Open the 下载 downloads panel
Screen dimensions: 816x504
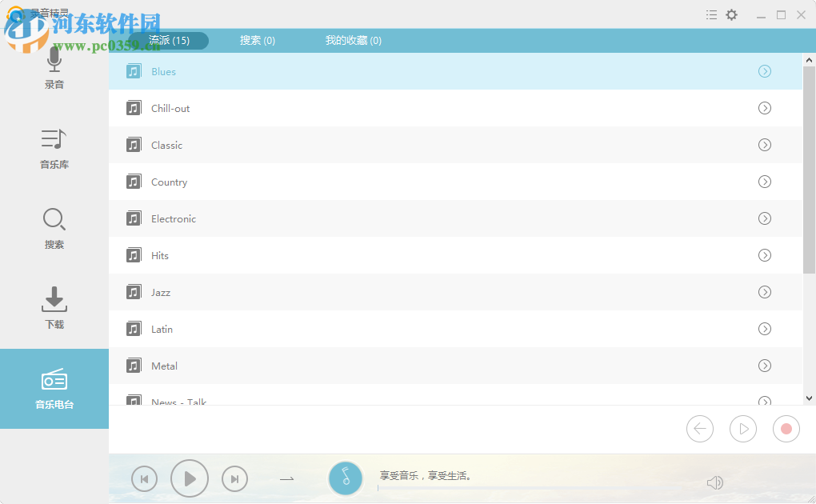coord(54,308)
